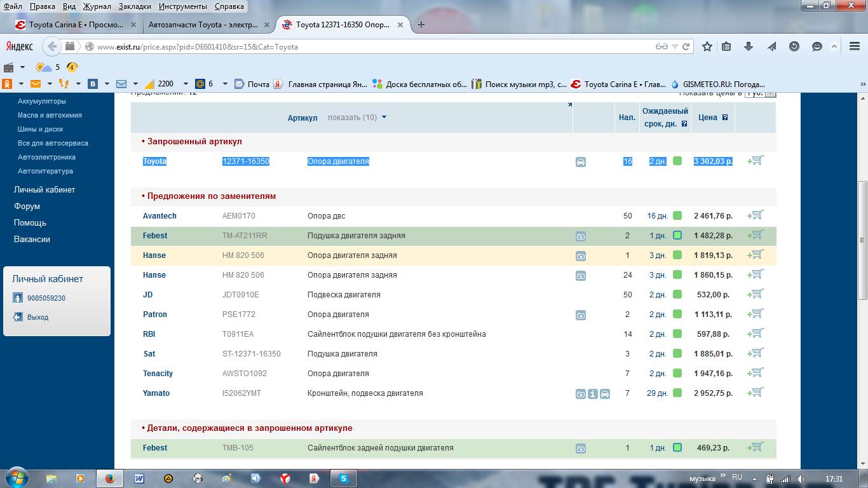The height and width of the screenshot is (488, 868).
Task: Open the Firefox downloads arrow icon
Action: (x=749, y=46)
